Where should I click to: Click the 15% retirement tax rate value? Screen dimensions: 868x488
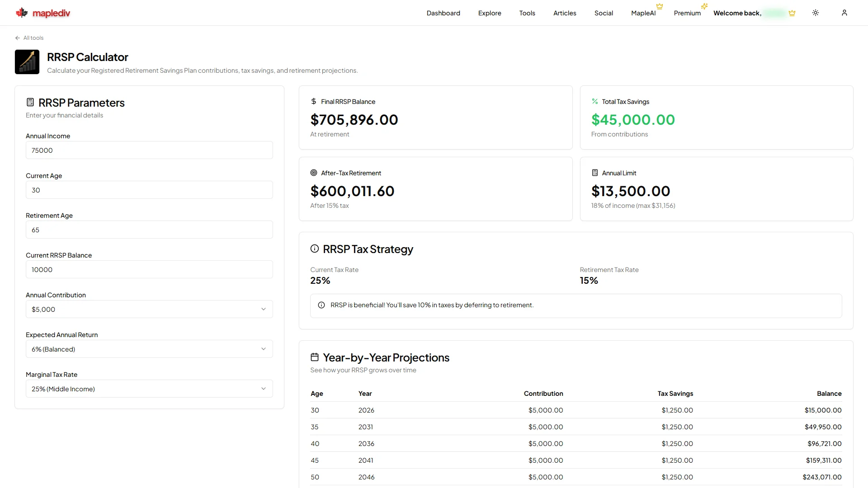click(589, 281)
